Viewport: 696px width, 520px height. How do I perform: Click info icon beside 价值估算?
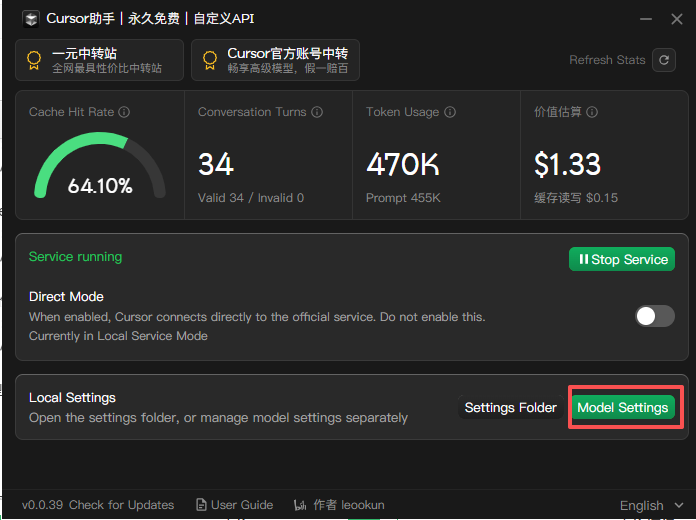[x=592, y=112]
